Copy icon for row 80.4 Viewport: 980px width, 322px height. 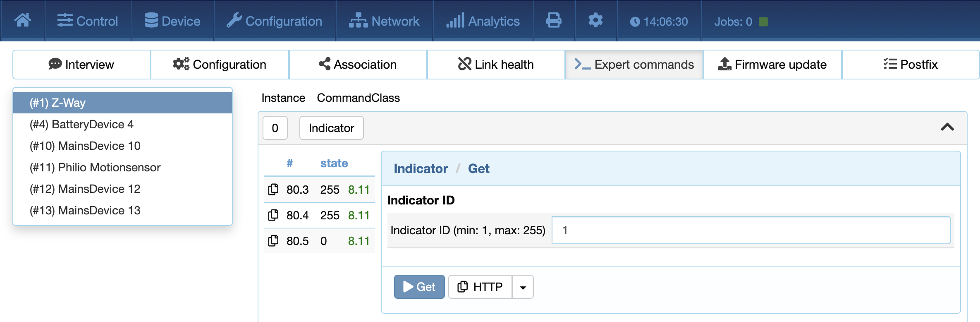[x=273, y=215]
